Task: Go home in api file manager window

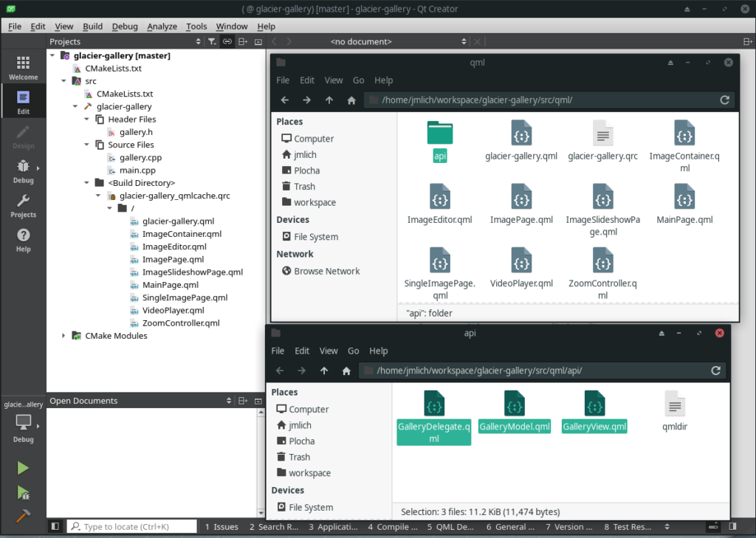Action: (346, 370)
